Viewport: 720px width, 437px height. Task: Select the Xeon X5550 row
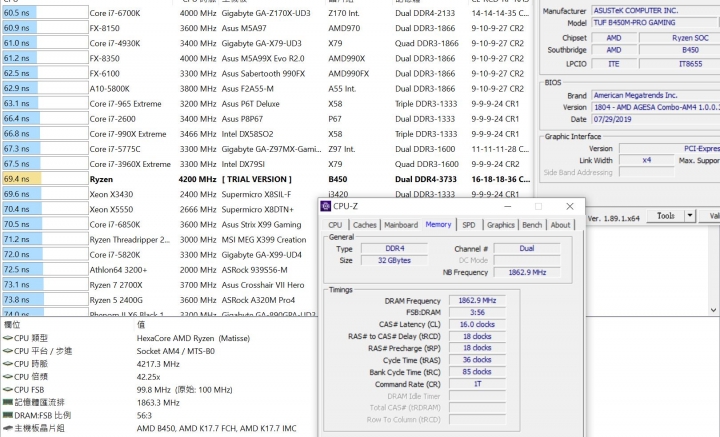(x=159, y=209)
